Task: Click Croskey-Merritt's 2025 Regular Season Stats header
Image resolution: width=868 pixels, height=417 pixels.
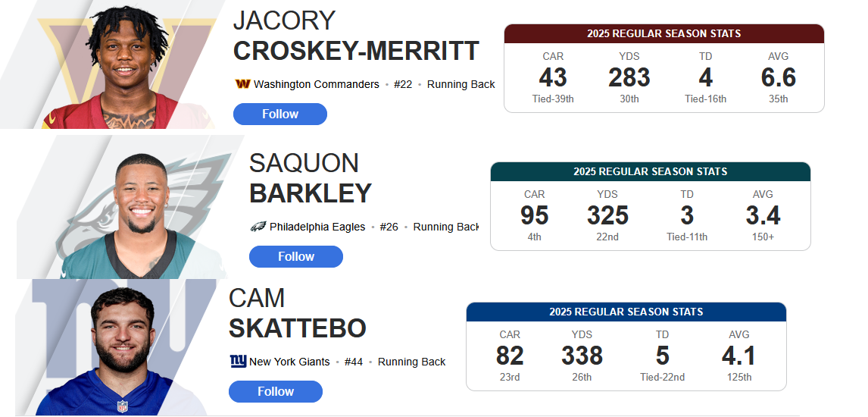Action: click(x=663, y=34)
